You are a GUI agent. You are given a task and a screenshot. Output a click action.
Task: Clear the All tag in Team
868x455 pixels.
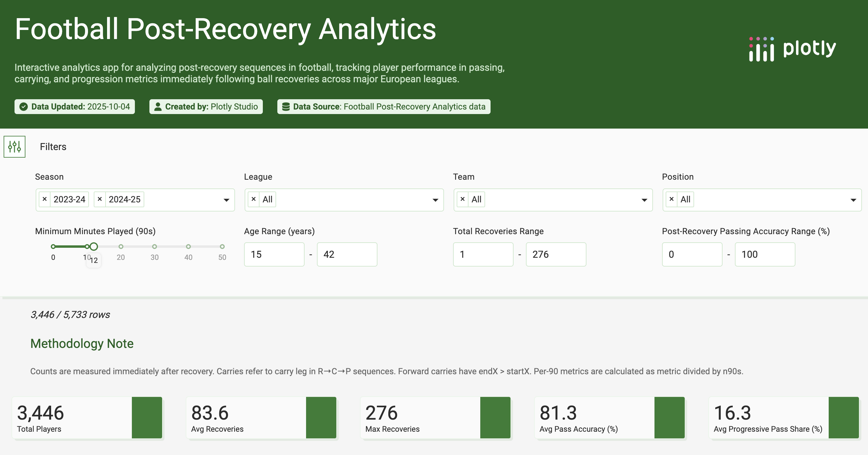coord(463,199)
